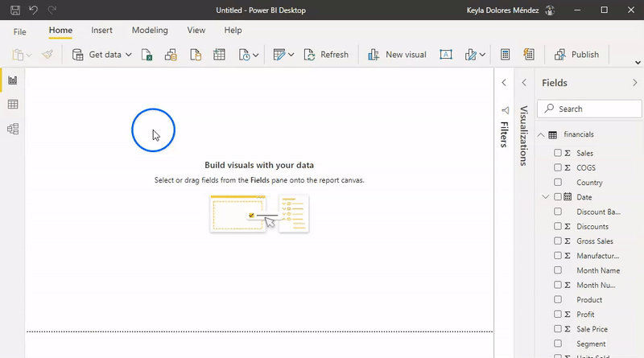644x358 pixels.
Task: Switch to Model view icon
Action: coord(13,129)
